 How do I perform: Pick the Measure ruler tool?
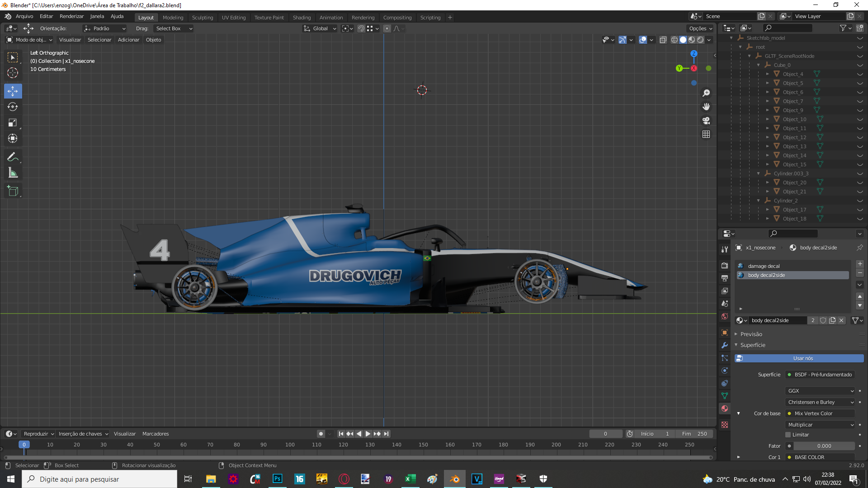click(13, 173)
